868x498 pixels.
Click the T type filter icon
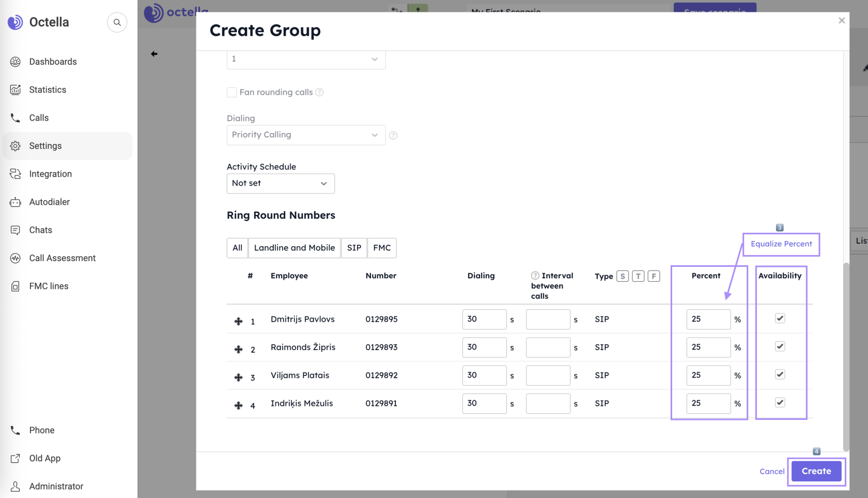click(638, 276)
